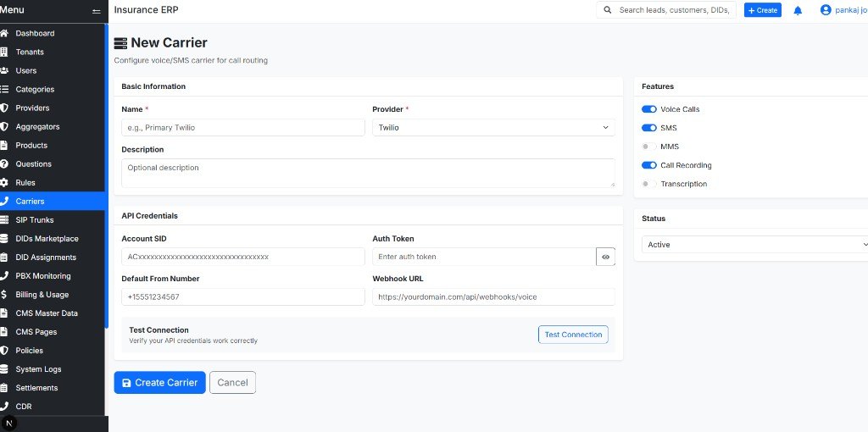Open notifications bell icon
This screenshot has width=868, height=432.
click(798, 10)
